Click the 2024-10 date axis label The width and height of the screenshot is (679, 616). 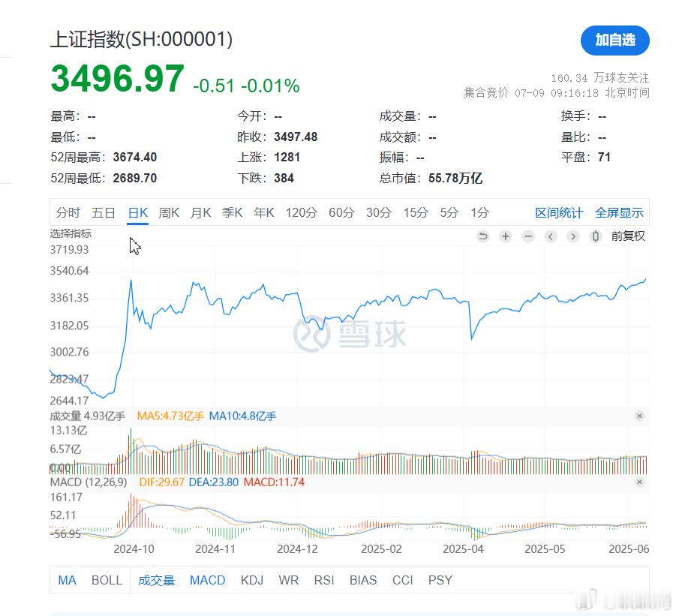[134, 549]
